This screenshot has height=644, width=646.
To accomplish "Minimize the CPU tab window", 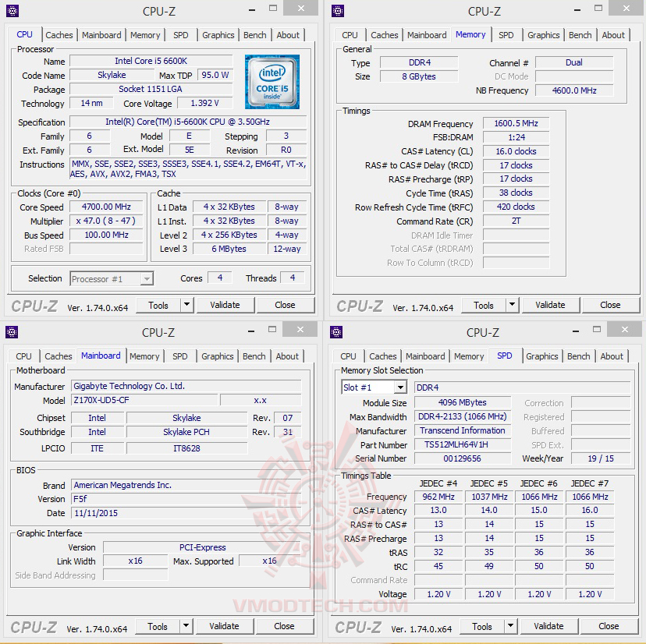I will (x=252, y=10).
